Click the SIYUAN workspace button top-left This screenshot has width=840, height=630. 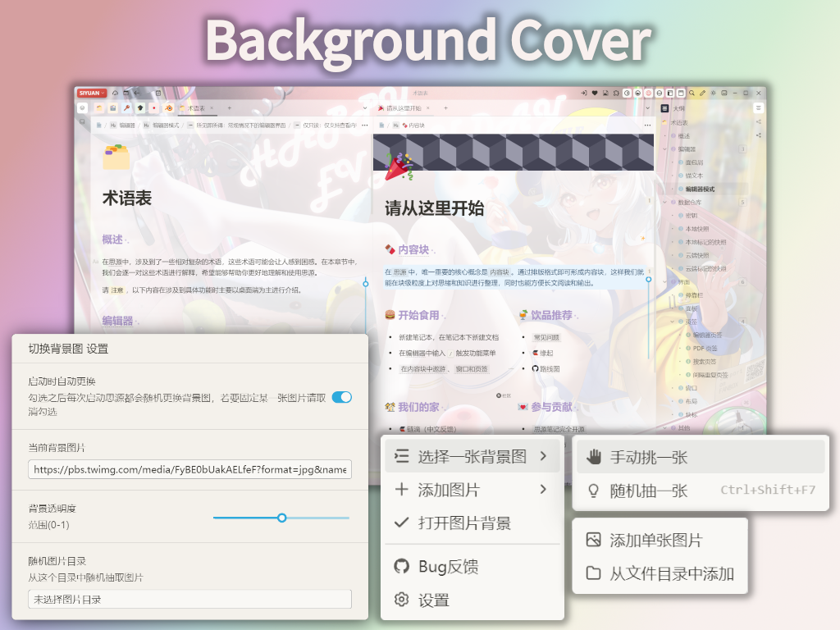pyautogui.click(x=92, y=93)
